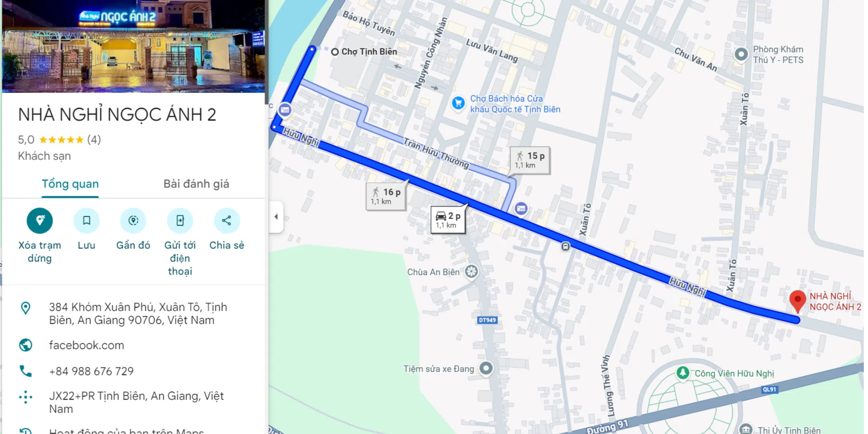This screenshot has width=868, height=434.
Task: Click the Tiệm sửa xe Đang marker
Action: click(x=486, y=368)
